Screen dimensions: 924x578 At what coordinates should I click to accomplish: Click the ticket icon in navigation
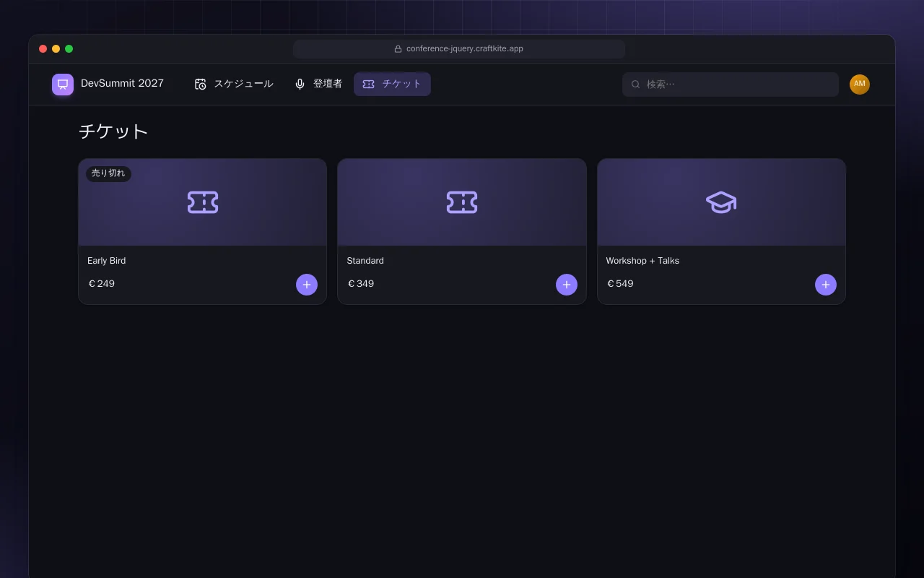(x=368, y=84)
